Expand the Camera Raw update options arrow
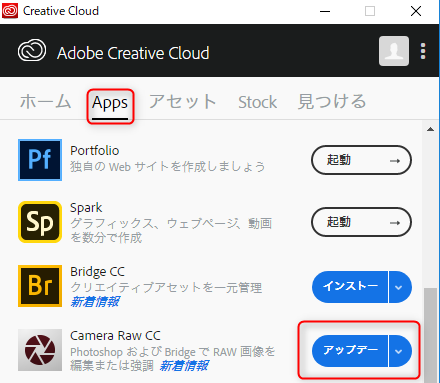Viewport: 440px width, 383px height. coord(400,351)
